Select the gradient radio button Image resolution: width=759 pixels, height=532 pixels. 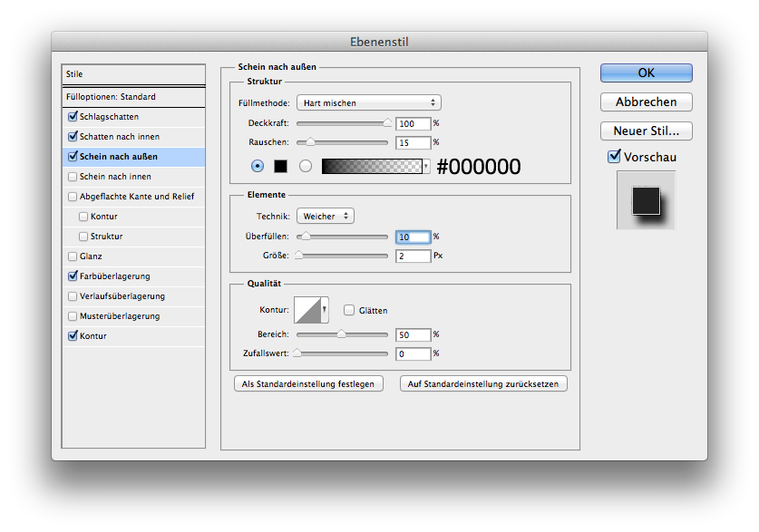[306, 166]
